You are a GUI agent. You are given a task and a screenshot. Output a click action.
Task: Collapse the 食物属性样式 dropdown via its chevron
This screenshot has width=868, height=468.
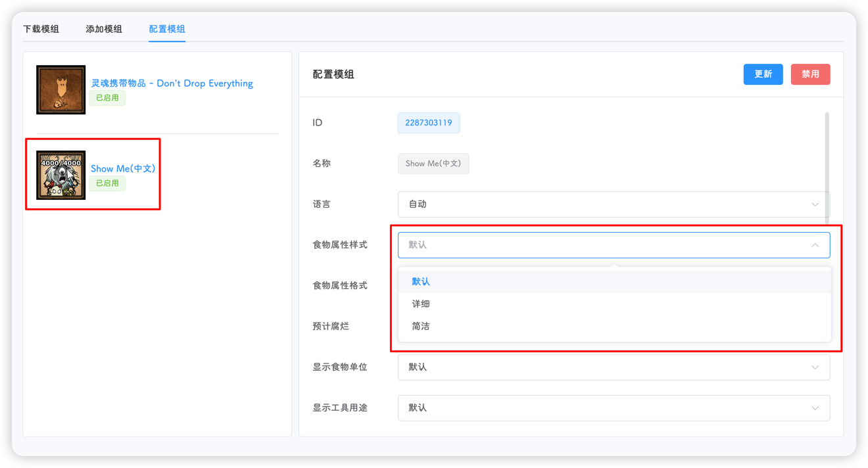[815, 245]
